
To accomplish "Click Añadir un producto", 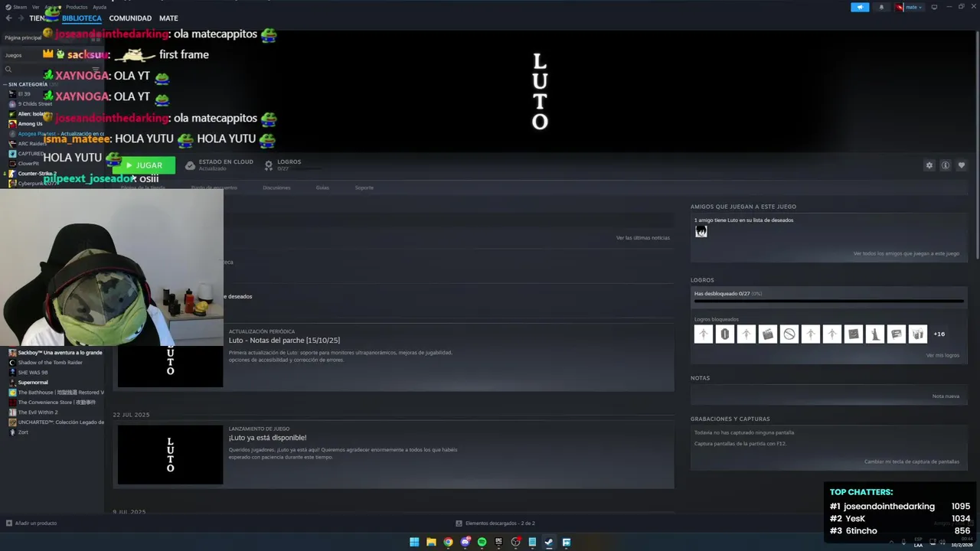I will (35, 523).
